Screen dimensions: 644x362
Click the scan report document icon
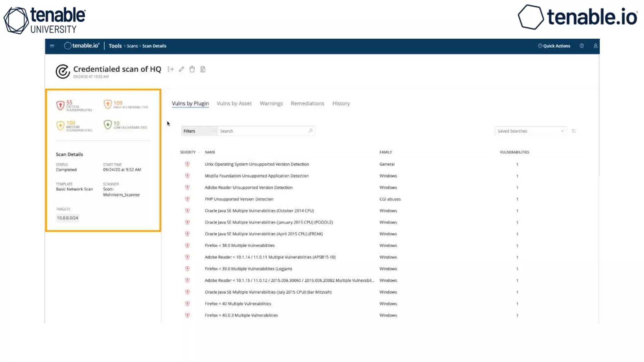tap(203, 69)
